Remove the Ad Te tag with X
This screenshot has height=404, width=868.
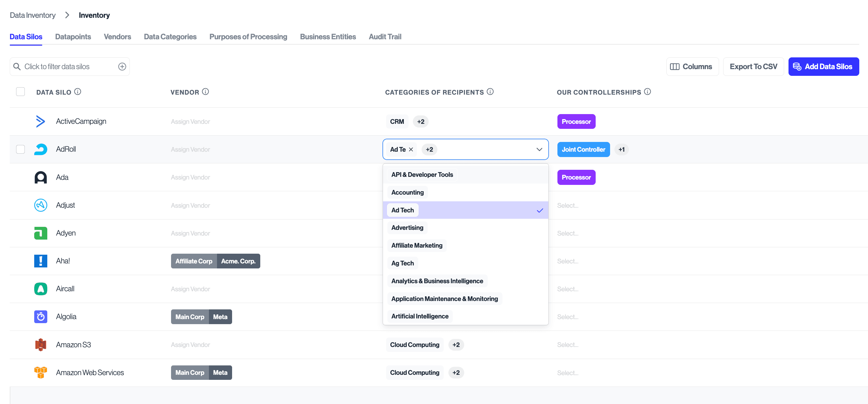click(411, 149)
